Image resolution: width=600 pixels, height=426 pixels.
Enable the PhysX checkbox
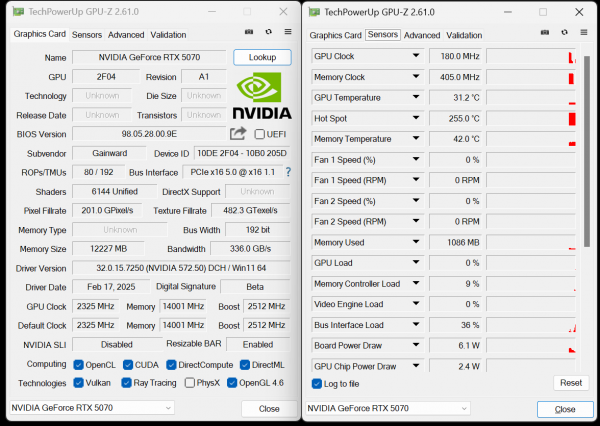190,383
